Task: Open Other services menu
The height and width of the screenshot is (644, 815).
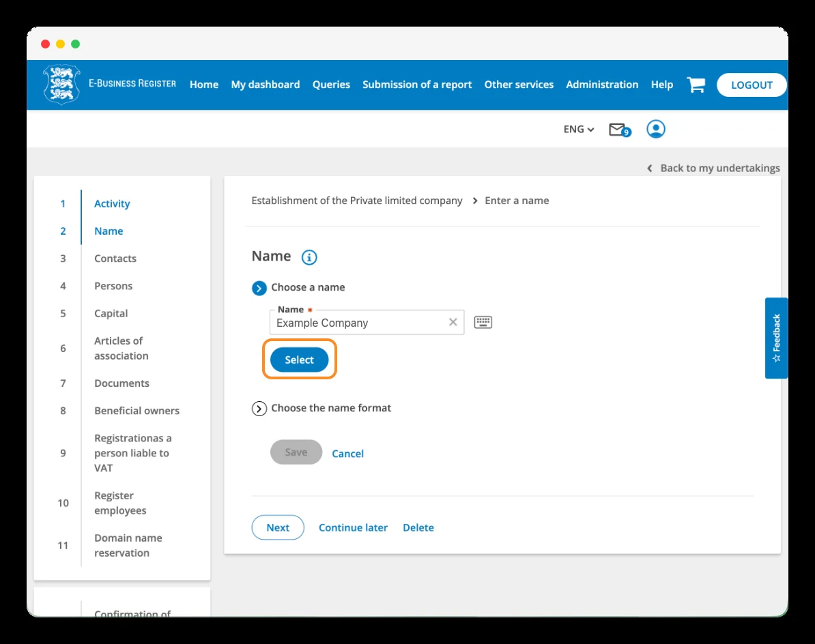Action: (x=519, y=85)
